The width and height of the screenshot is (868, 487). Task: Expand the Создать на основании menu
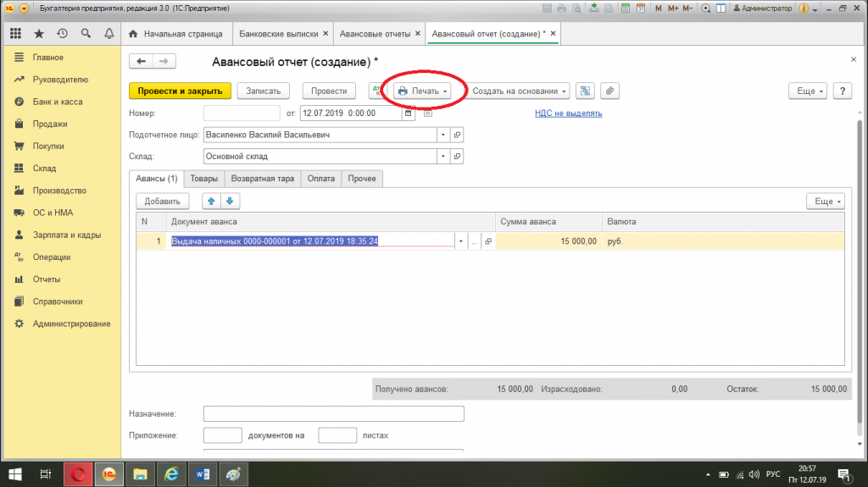[518, 91]
